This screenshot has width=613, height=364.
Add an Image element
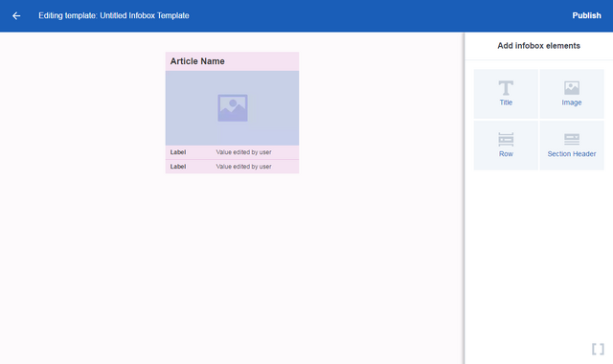(x=572, y=94)
